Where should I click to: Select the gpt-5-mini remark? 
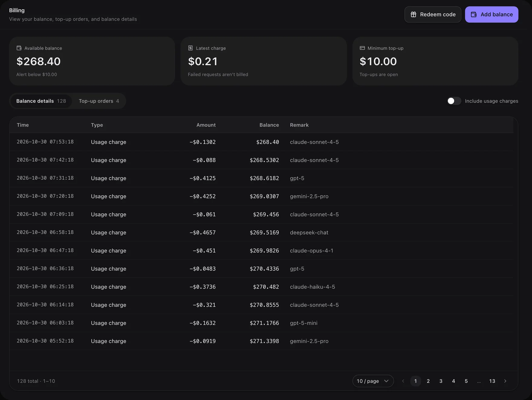pyautogui.click(x=304, y=323)
